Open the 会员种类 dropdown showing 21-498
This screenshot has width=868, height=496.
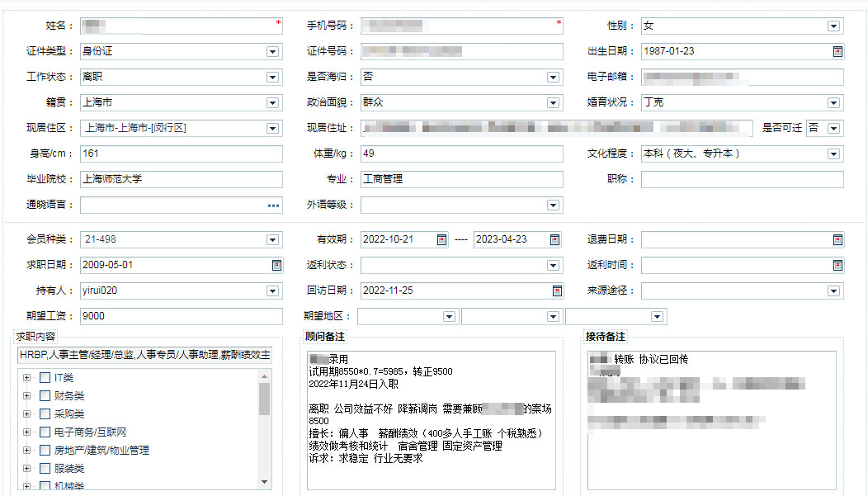pos(272,239)
